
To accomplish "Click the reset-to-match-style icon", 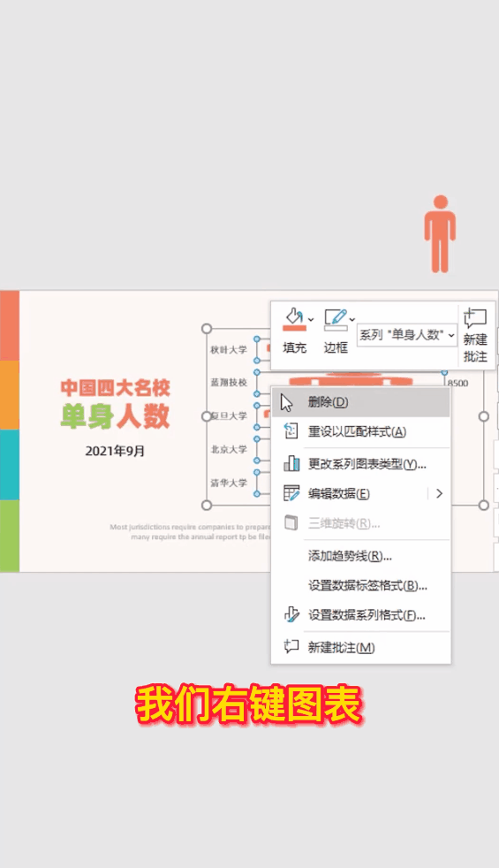I will (x=291, y=431).
